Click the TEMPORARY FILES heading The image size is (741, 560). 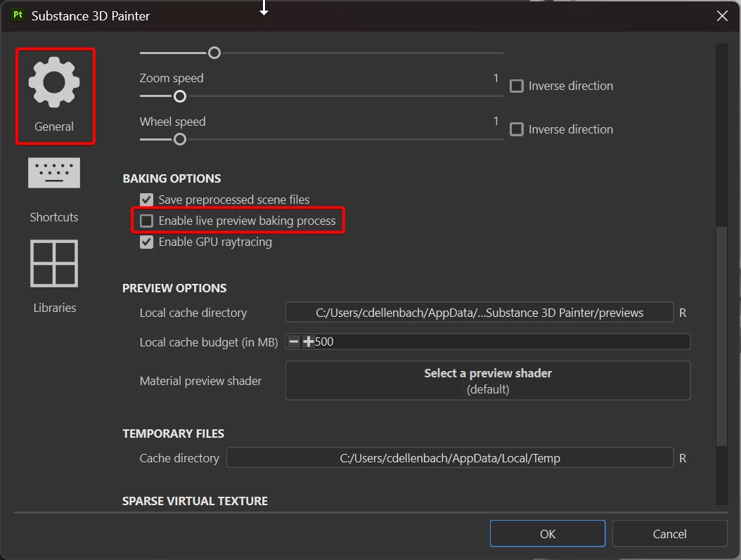(173, 434)
